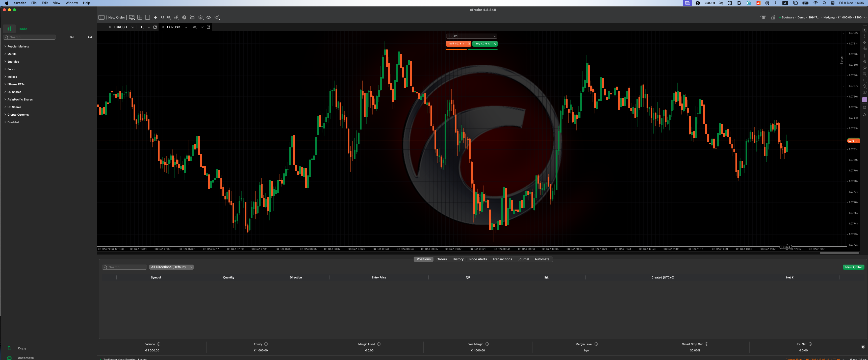Image resolution: width=868 pixels, height=360 pixels.
Task: Open the chart layers icon
Action: (x=200, y=17)
